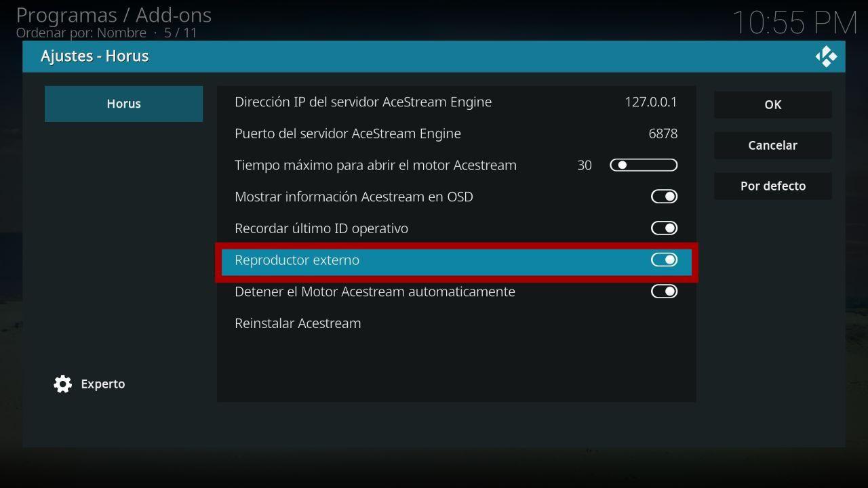Turn off Reproductor externo switch
Viewport: 868px width, 488px height.
pos(664,260)
